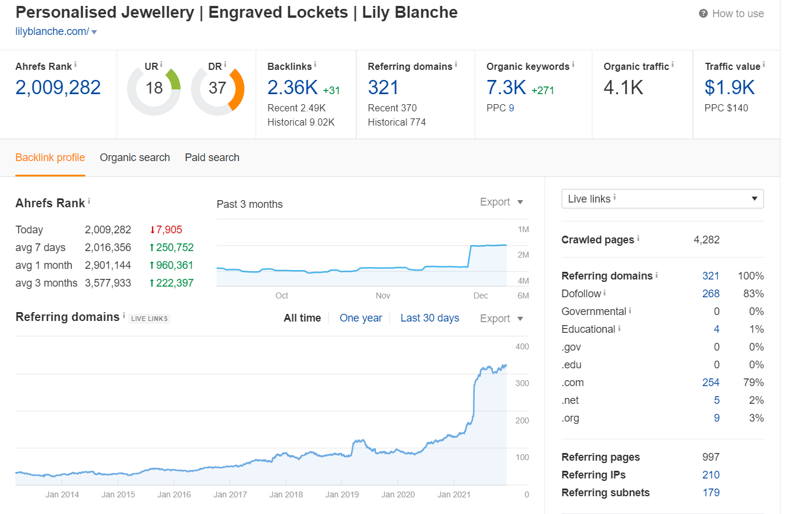Viewport: 812px width, 514px height.
Task: Click the info icon next to UR
Action: [x=162, y=64]
